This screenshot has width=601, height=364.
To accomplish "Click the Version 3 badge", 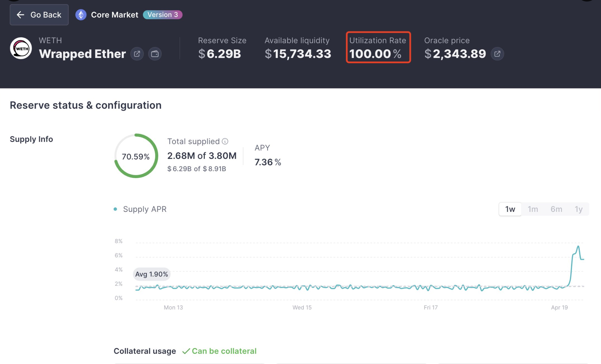I will click(162, 14).
